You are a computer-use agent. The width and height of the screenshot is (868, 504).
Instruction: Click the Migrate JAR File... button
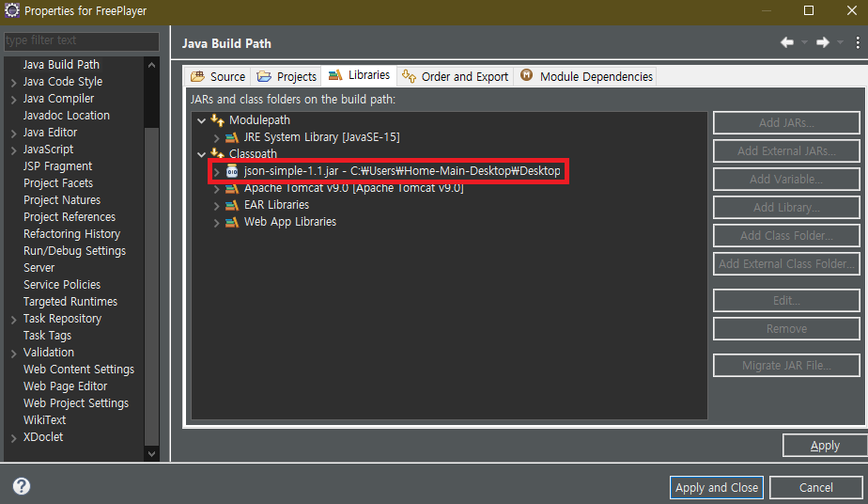pyautogui.click(x=786, y=366)
